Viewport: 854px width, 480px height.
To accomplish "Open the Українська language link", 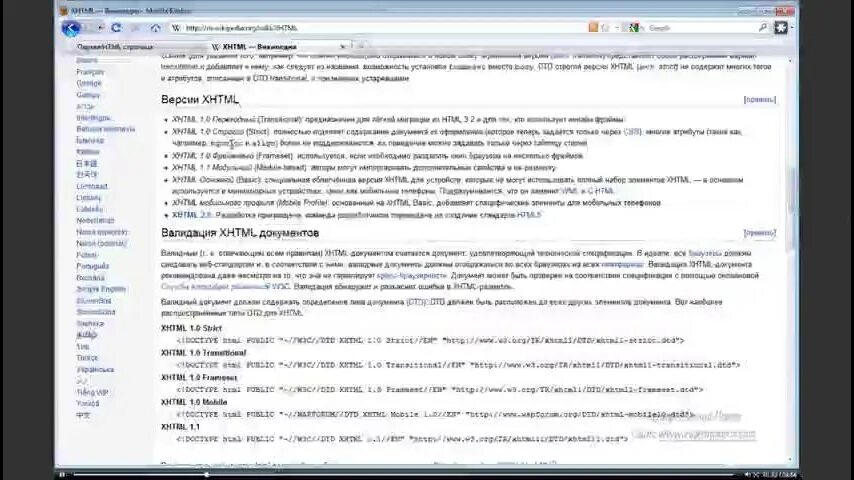I will (x=95, y=369).
